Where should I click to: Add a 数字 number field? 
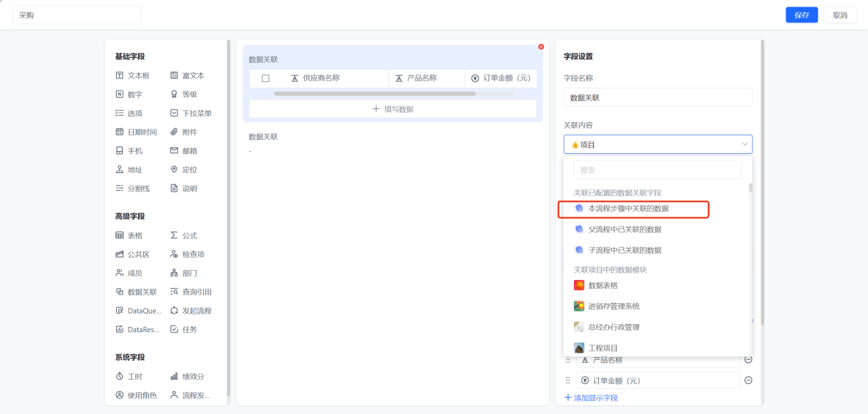click(x=129, y=94)
